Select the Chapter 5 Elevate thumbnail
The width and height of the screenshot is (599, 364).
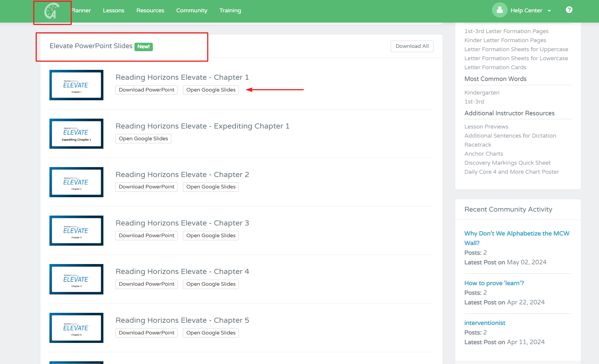click(76, 328)
